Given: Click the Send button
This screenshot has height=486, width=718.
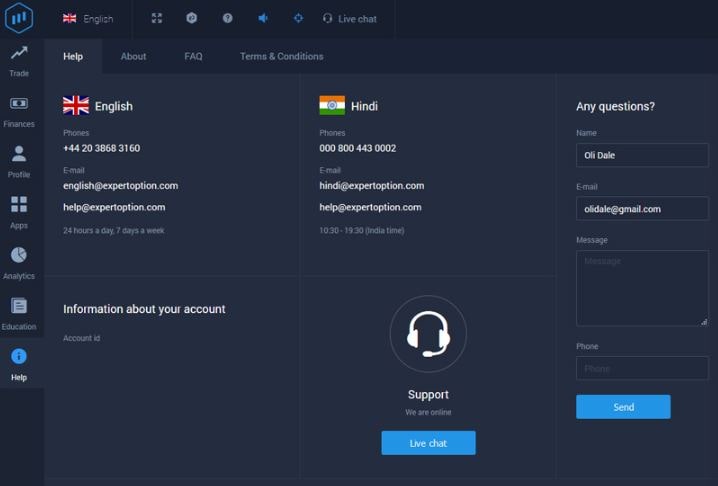Looking at the screenshot, I should [x=623, y=407].
